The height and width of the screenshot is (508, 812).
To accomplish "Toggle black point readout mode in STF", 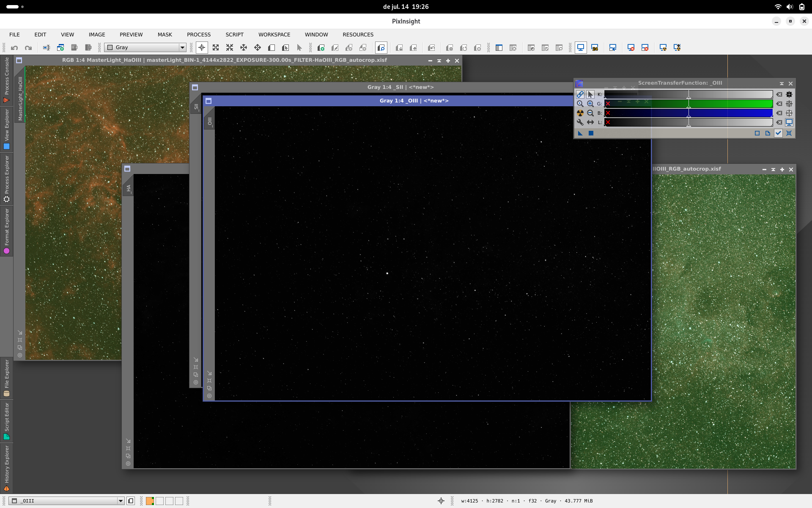I will point(789,94).
